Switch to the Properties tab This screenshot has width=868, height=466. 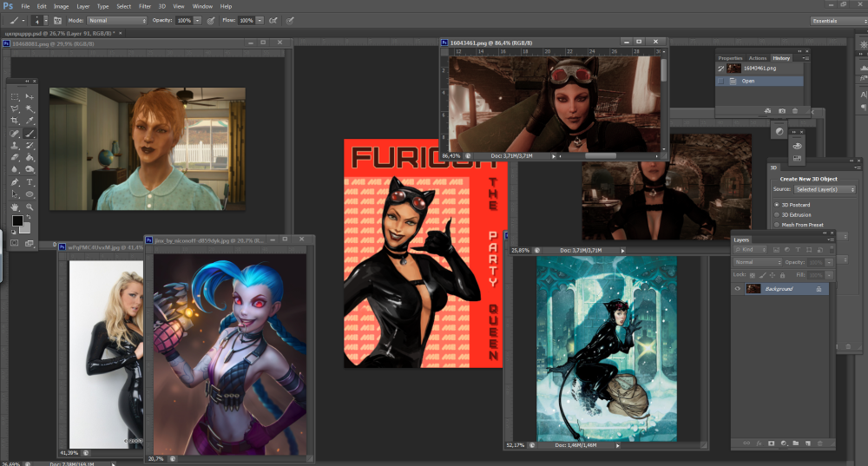click(730, 58)
